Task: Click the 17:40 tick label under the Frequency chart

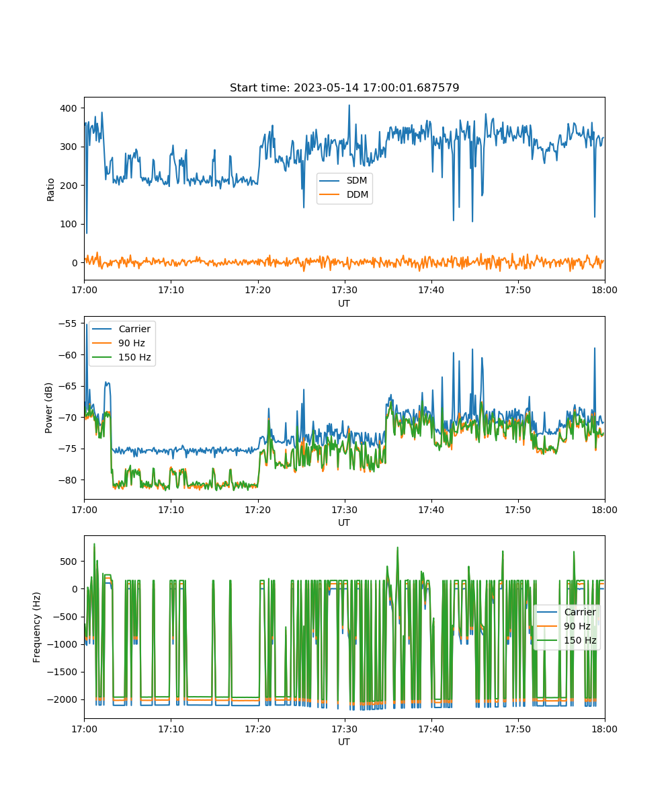Action: 431,728
